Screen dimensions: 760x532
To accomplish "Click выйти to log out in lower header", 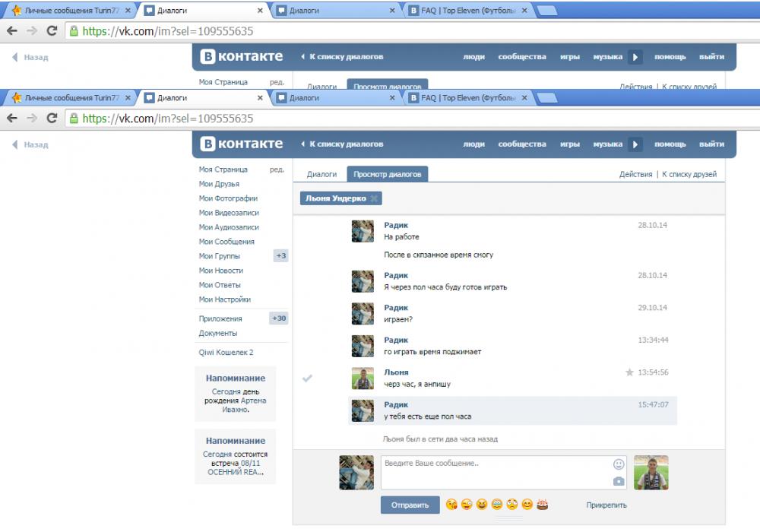I will click(x=711, y=144).
